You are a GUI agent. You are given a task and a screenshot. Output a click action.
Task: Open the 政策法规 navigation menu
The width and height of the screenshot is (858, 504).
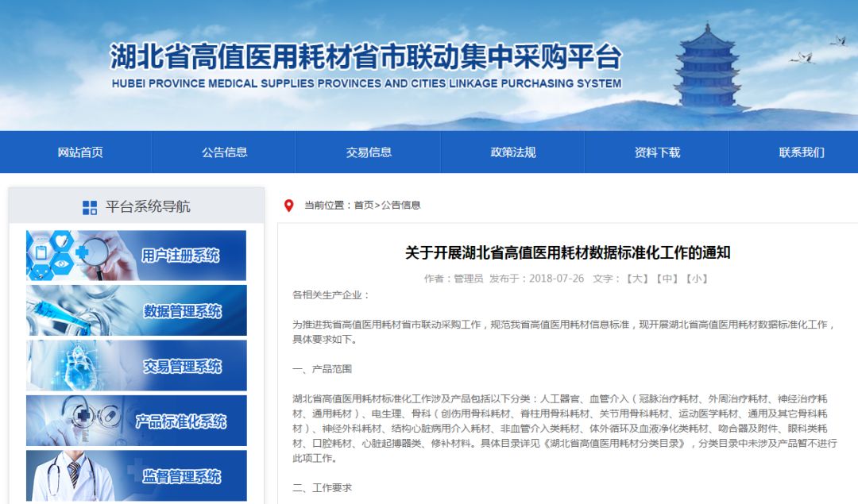coord(514,152)
